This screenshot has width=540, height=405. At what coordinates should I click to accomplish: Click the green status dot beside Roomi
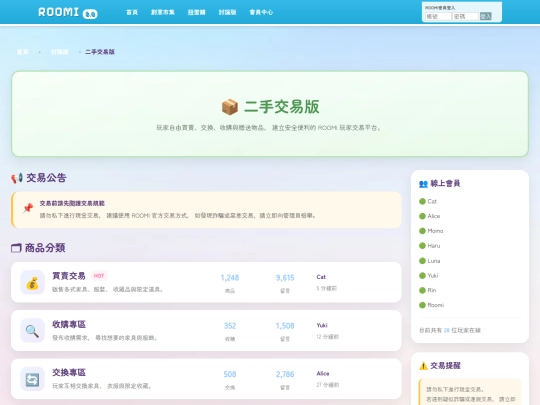click(422, 305)
